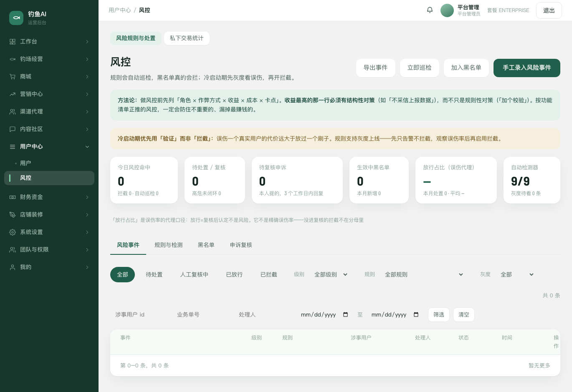Click the notification bell icon

click(430, 10)
